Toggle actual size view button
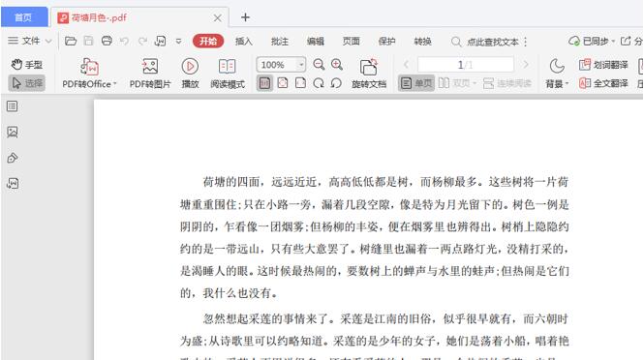 coord(264,83)
